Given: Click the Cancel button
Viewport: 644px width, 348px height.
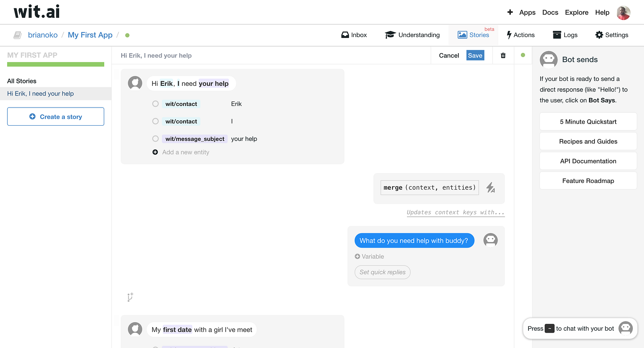Looking at the screenshot, I should click(449, 56).
